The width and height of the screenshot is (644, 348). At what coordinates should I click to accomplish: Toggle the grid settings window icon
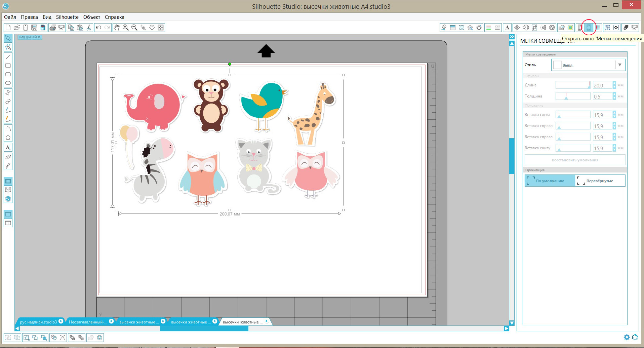(598, 28)
